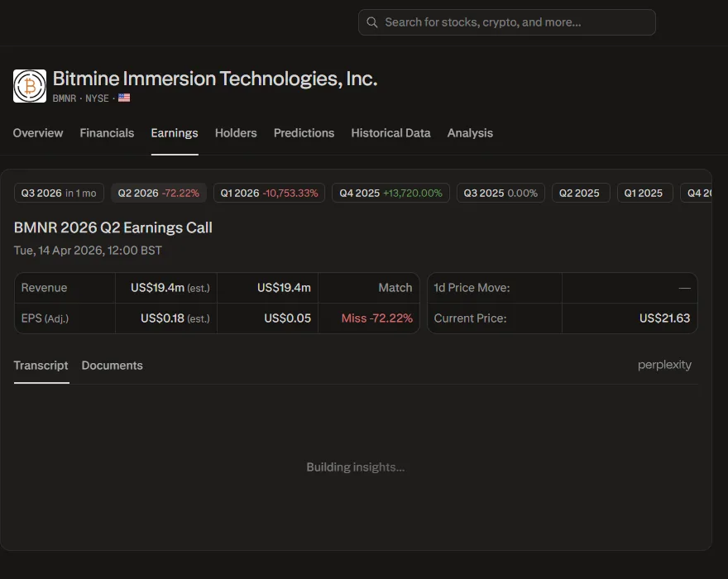728x579 pixels.
Task: Select the Q3 2026 quarter chip
Action: (x=59, y=194)
